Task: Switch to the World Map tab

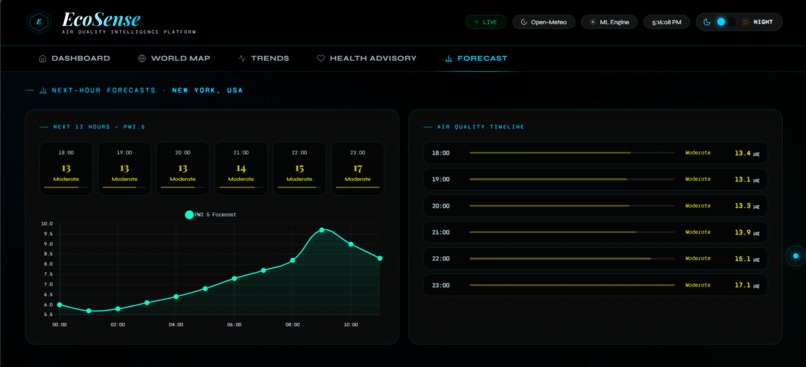Action: click(174, 59)
